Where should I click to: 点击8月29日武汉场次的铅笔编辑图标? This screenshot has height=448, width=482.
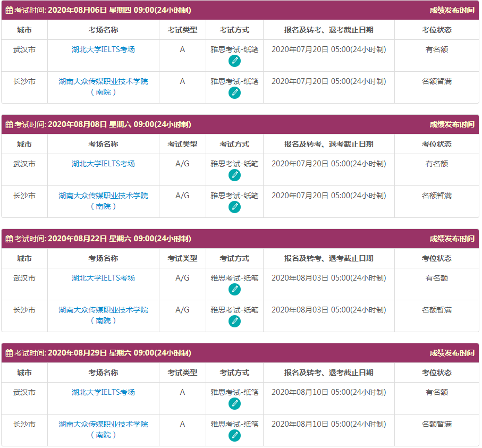[234, 402]
